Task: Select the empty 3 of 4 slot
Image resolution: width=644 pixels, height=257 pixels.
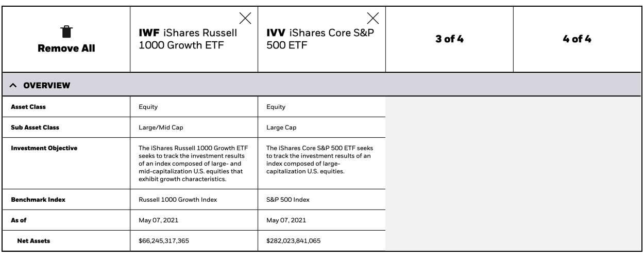Action: (x=449, y=39)
